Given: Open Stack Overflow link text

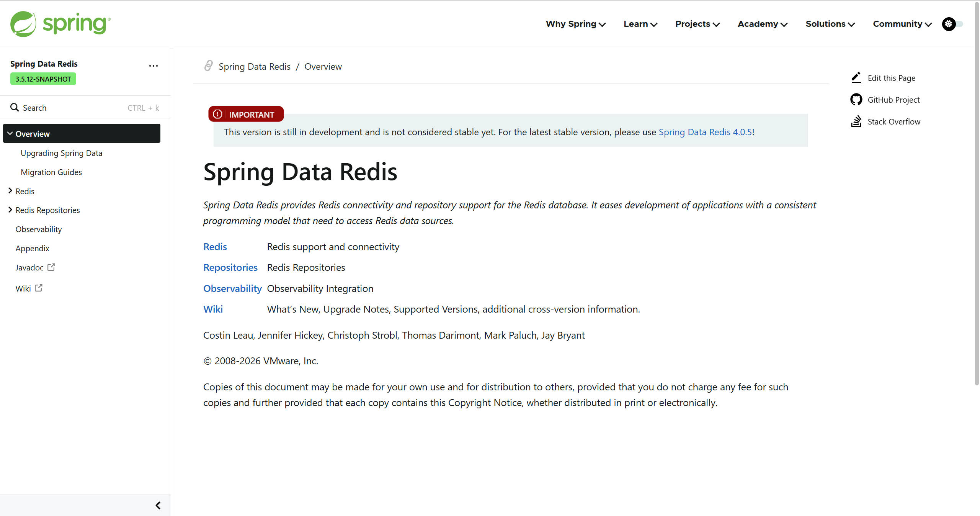Looking at the screenshot, I should (x=894, y=121).
